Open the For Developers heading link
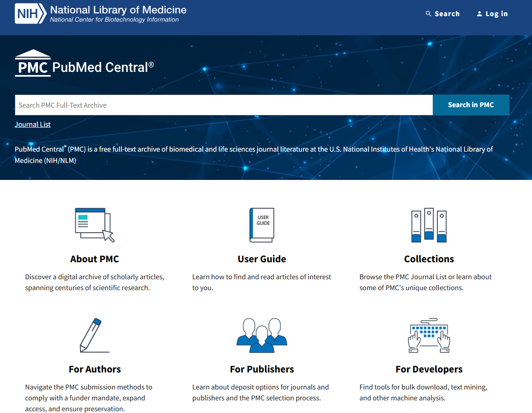The height and width of the screenshot is (413, 532). point(428,369)
